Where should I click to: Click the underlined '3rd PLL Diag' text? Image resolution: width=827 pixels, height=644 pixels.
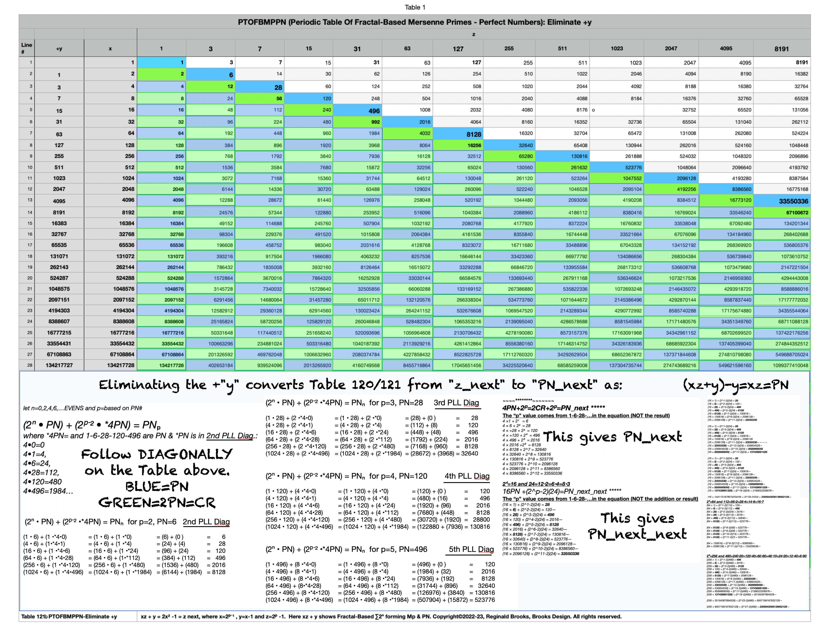point(456,402)
